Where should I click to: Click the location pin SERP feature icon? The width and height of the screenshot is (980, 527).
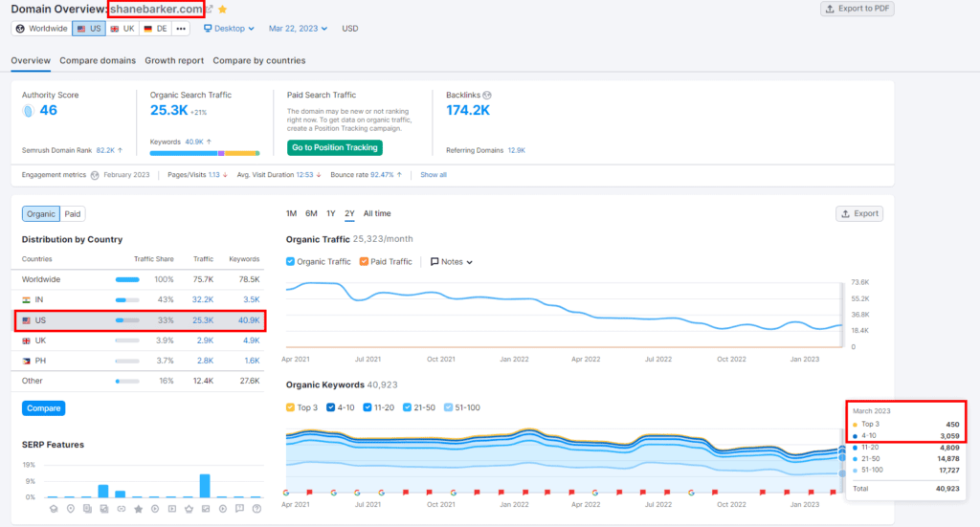(x=71, y=509)
